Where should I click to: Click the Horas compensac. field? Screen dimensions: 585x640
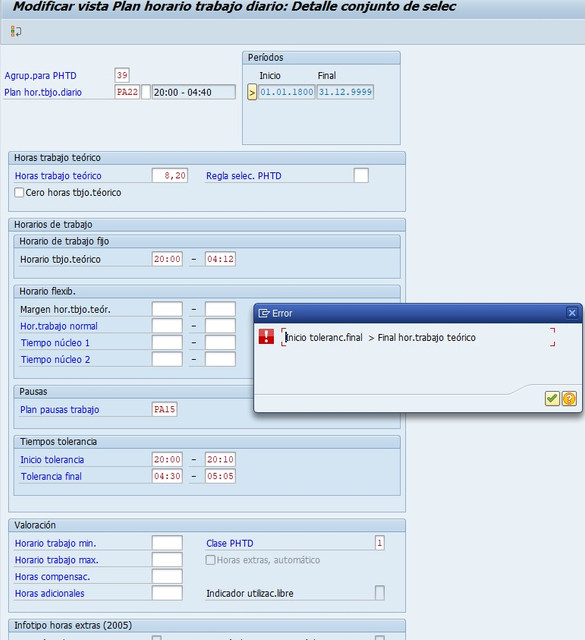[x=167, y=576]
